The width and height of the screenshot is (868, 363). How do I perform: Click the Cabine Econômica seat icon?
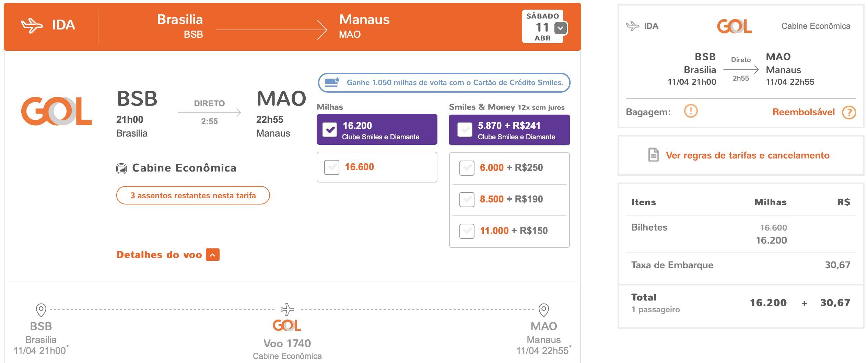(121, 168)
